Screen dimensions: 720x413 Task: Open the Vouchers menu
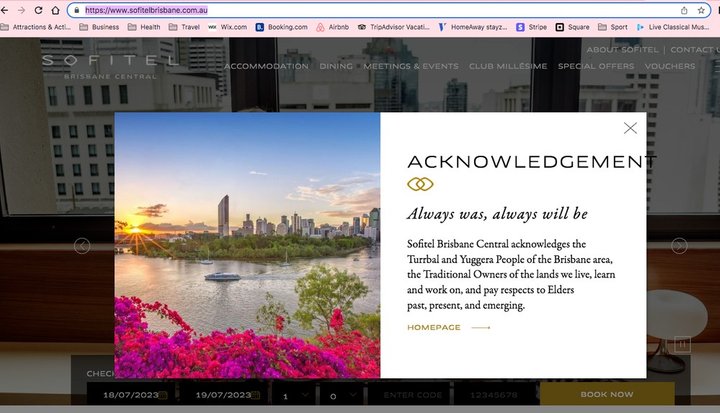[x=670, y=66]
